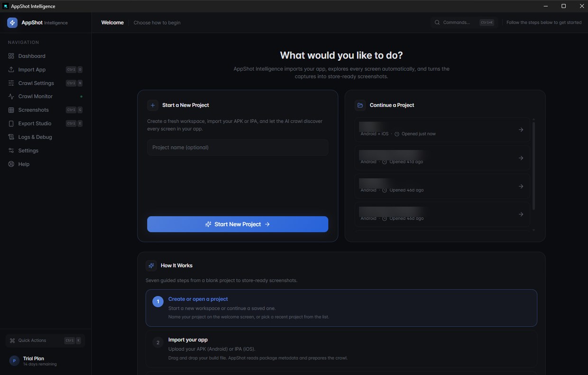588x375 pixels.
Task: Click the folder icon beside Continue a Project
Action: point(360,105)
